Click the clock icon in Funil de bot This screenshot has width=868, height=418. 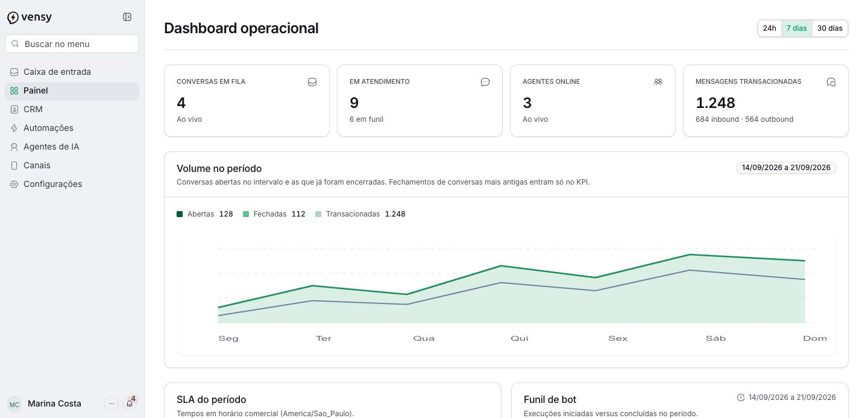741,397
